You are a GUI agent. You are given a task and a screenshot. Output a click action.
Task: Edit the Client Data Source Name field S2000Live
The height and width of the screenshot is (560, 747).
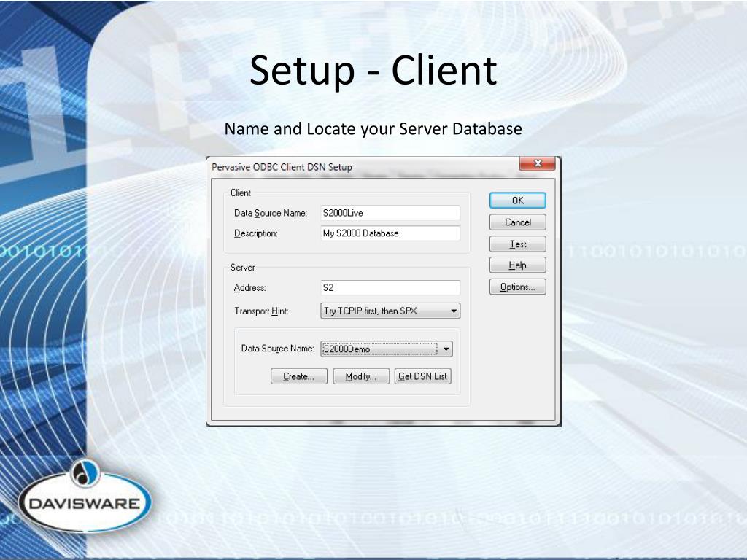coord(390,213)
